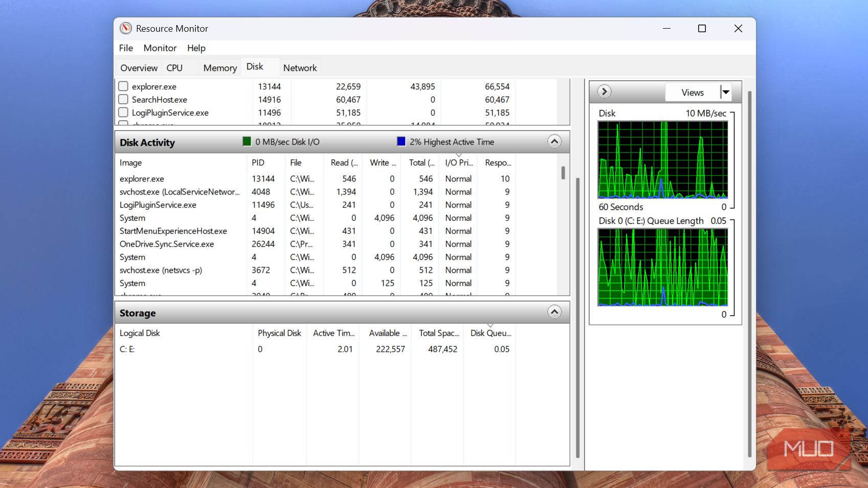
Task: Open the Views dropdown arrow
Action: point(725,92)
